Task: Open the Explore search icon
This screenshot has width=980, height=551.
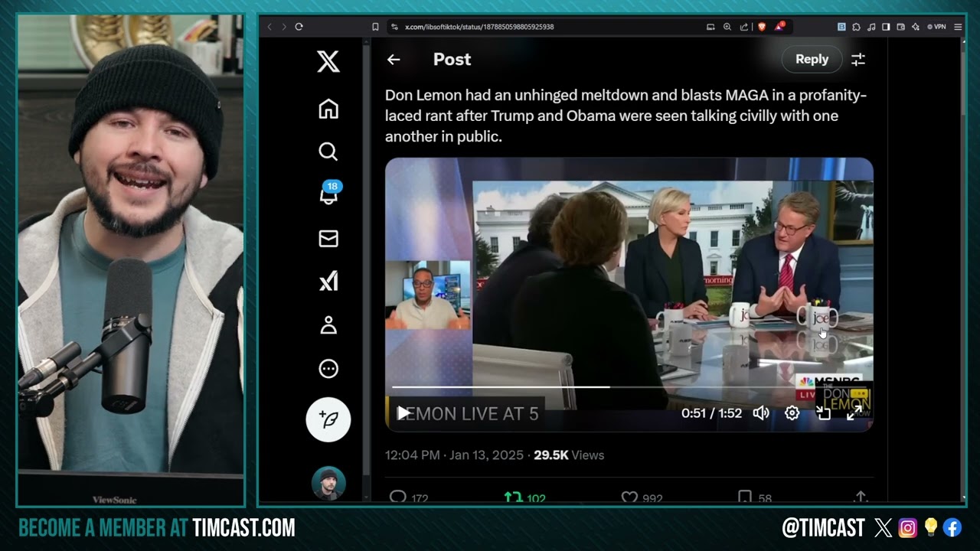Action: (x=328, y=152)
